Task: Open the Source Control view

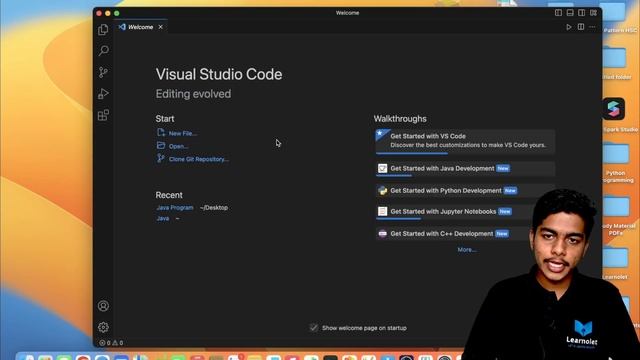Action: click(103, 72)
